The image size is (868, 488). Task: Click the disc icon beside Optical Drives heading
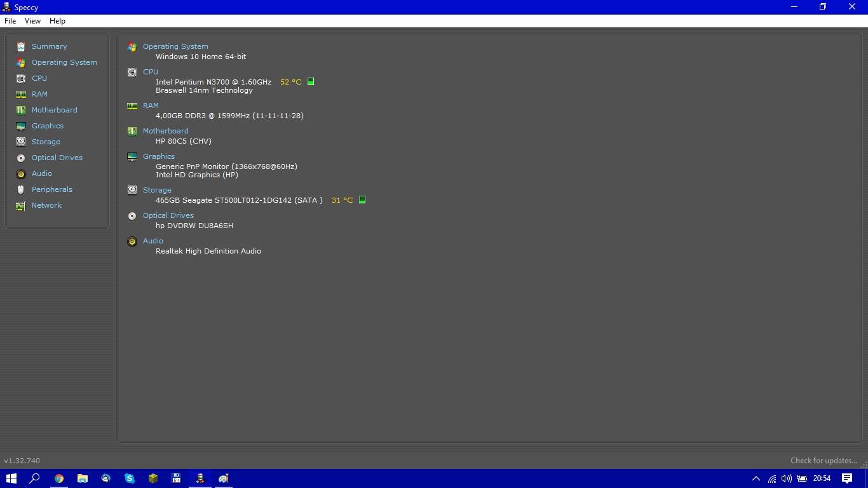click(132, 216)
